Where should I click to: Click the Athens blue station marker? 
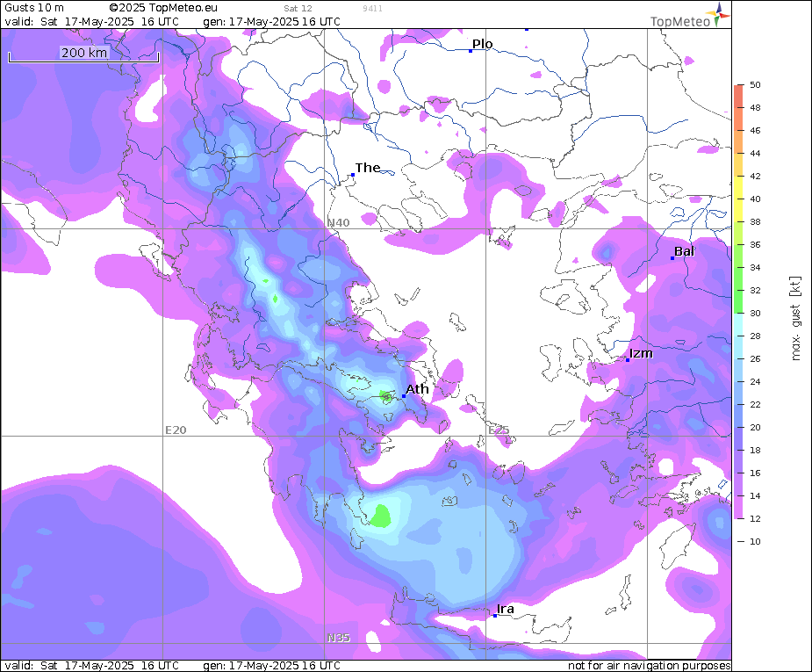click(404, 396)
